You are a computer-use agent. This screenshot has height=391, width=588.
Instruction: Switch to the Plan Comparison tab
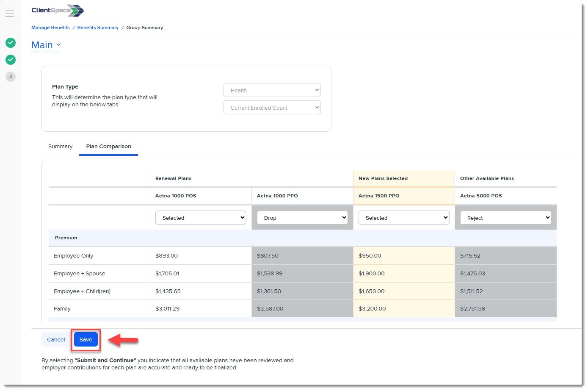pyautogui.click(x=109, y=147)
